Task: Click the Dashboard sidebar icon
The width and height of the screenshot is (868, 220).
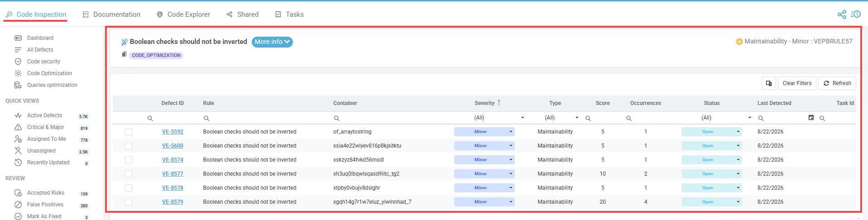Action: click(18, 38)
